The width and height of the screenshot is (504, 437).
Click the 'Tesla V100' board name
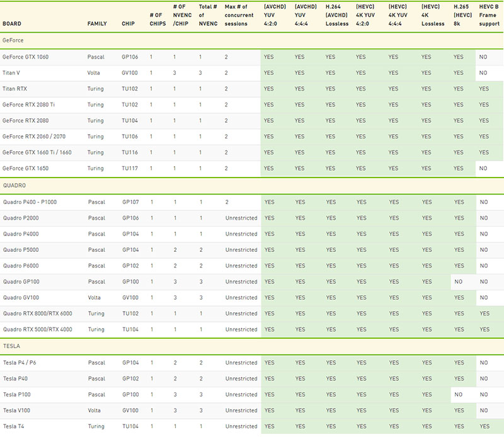(17, 411)
